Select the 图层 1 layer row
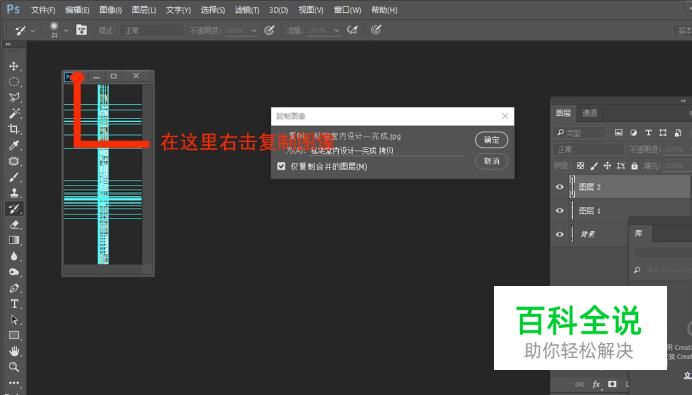 coord(621,211)
